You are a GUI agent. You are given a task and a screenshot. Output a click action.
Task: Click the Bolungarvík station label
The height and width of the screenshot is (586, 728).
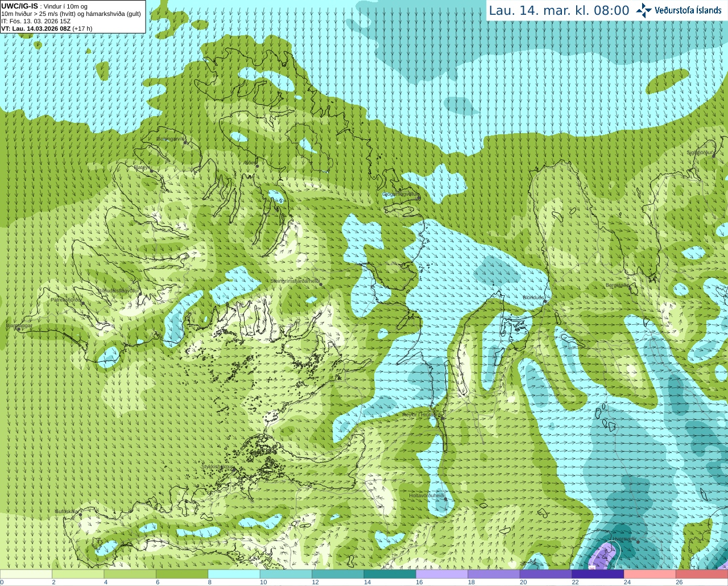171,138
